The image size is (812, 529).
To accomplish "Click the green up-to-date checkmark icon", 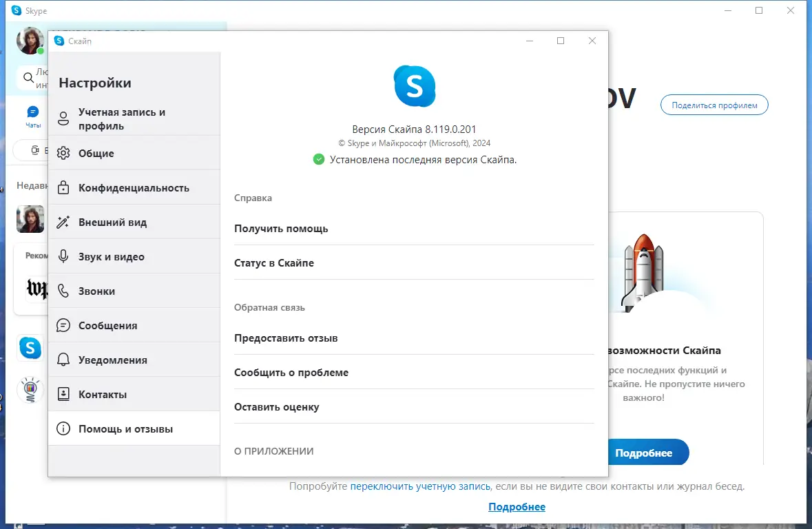I will click(x=319, y=160).
